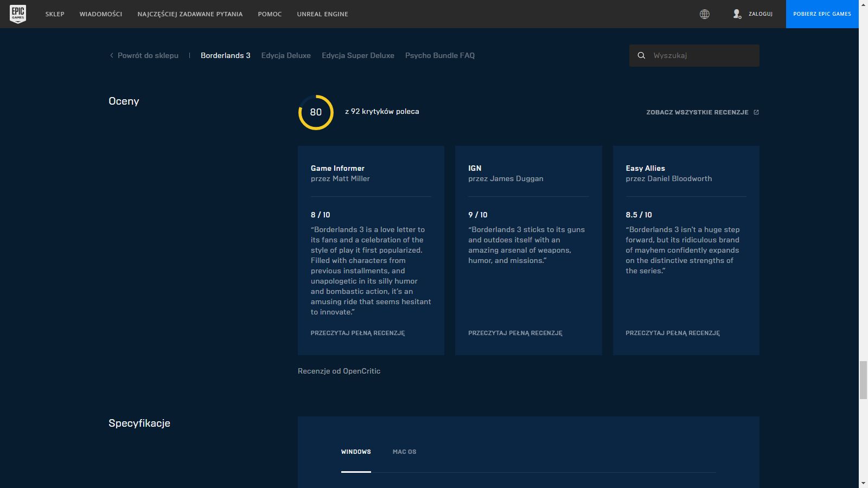Click the user profile icon
The image size is (868, 488).
(737, 14)
